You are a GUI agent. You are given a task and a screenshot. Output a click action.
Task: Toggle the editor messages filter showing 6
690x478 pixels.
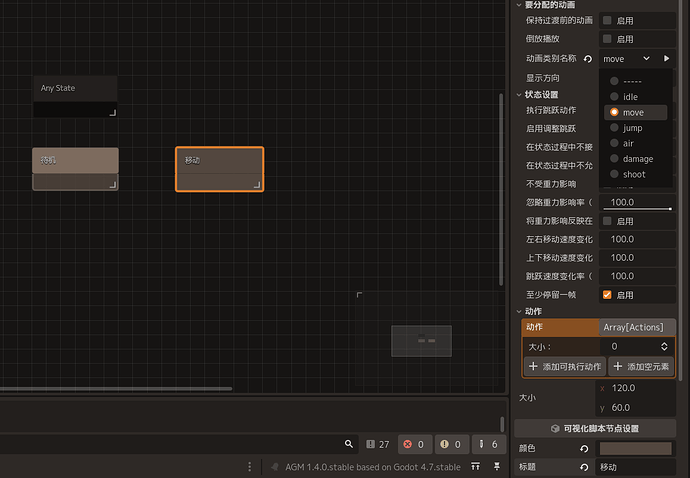pyautogui.click(x=488, y=445)
